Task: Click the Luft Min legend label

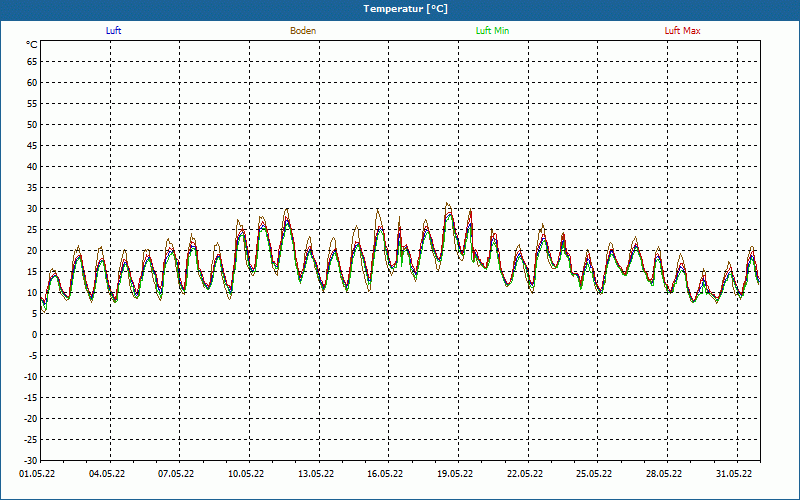Action: 492,31
